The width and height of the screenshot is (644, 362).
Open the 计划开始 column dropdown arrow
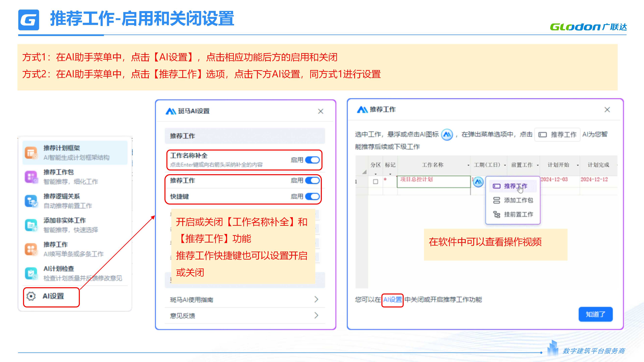pos(578,165)
